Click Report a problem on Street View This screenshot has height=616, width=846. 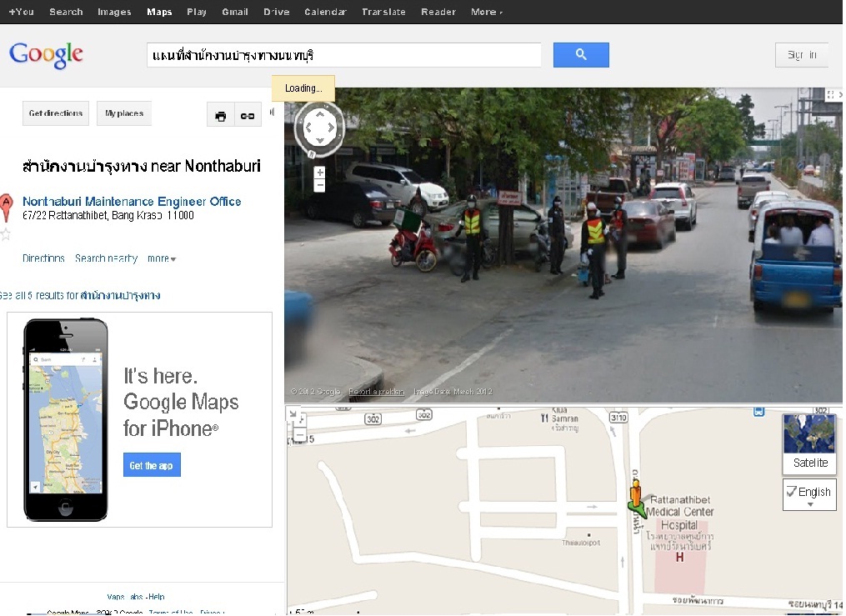(x=376, y=392)
